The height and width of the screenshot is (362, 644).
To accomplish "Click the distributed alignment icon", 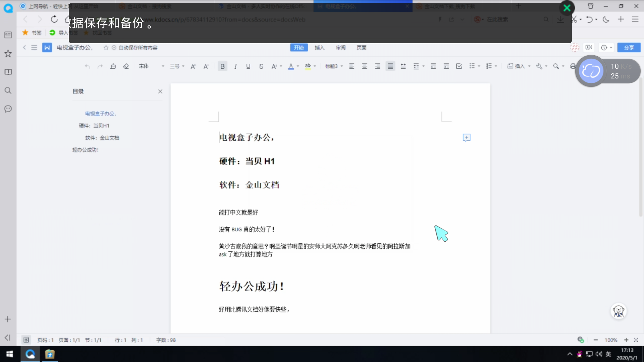I will 403,66.
